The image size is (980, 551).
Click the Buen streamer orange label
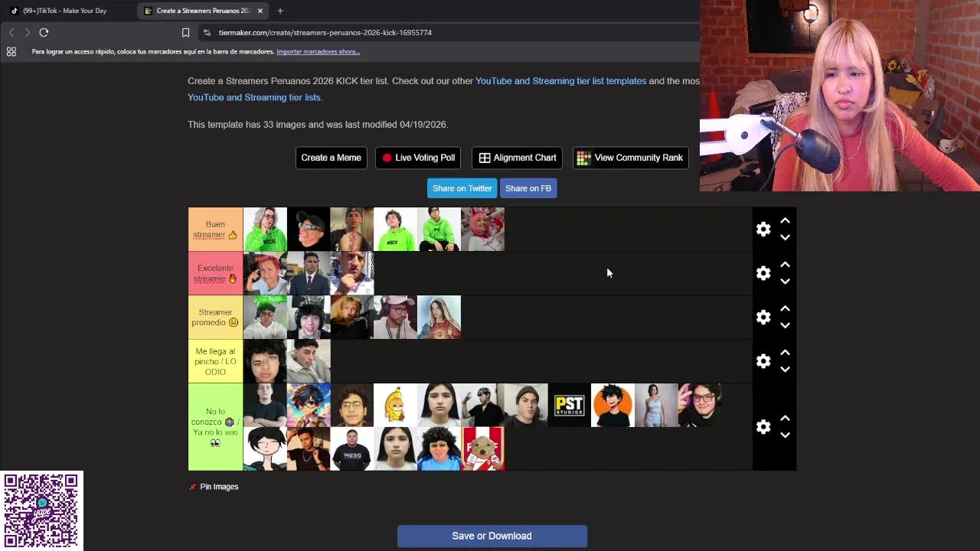point(215,230)
